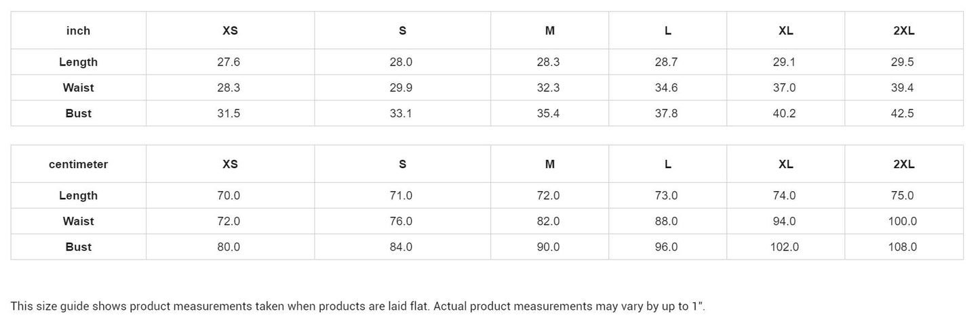Screen dimensions: 980x328
Task: Click the 28.7 length value for L
Action: (x=666, y=62)
